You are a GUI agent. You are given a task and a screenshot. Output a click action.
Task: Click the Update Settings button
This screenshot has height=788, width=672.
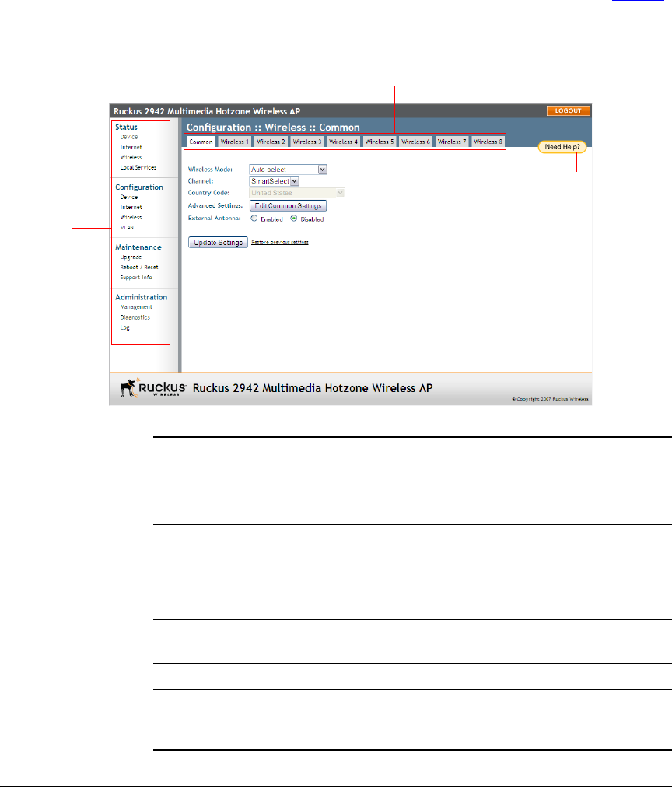[218, 242]
